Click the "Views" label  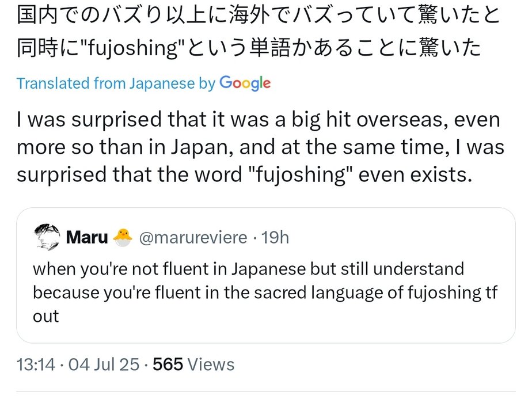coord(211,364)
